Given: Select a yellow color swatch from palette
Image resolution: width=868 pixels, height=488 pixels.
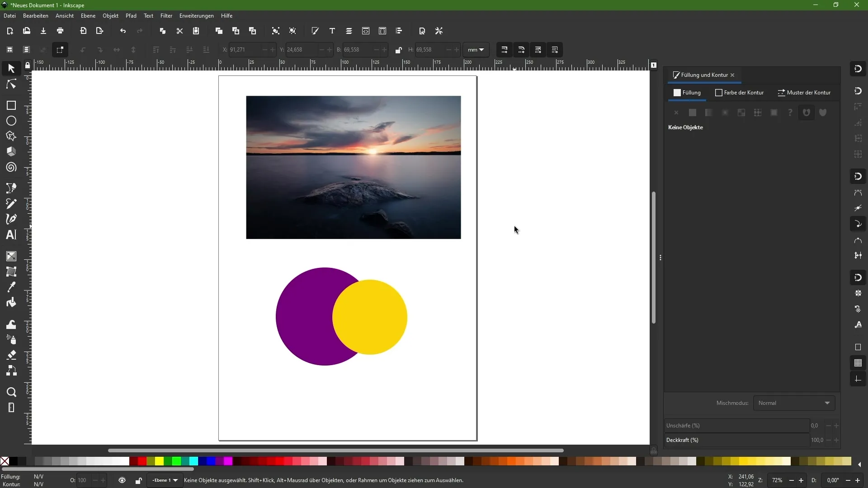Looking at the screenshot, I should (159, 461).
